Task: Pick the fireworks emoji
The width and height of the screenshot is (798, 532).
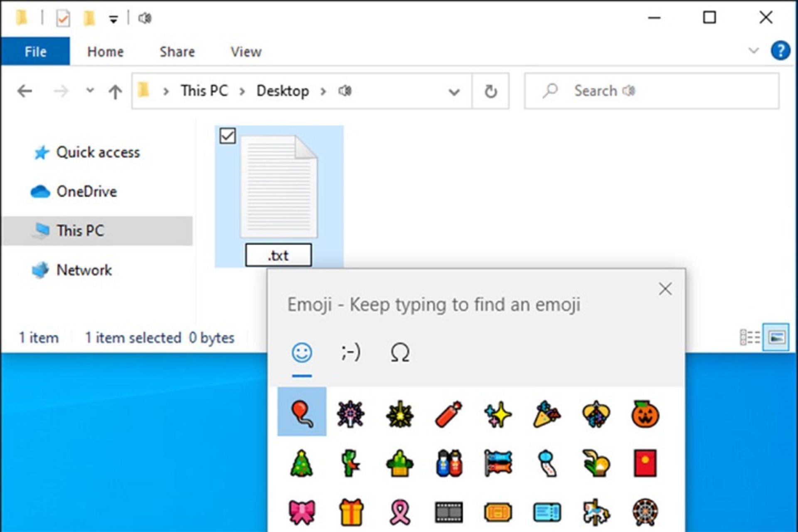Action: tap(351, 414)
